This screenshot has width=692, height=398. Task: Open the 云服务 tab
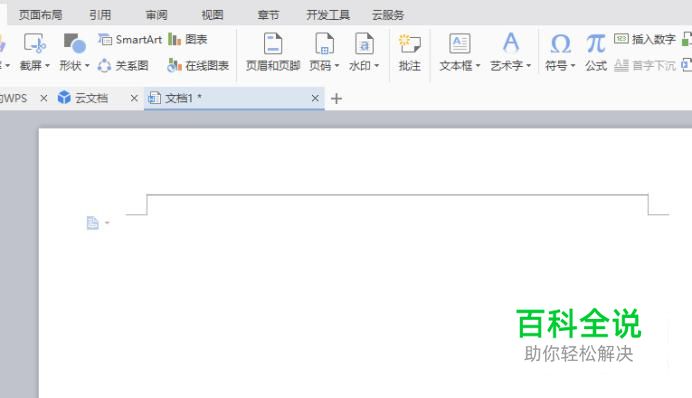click(x=388, y=15)
